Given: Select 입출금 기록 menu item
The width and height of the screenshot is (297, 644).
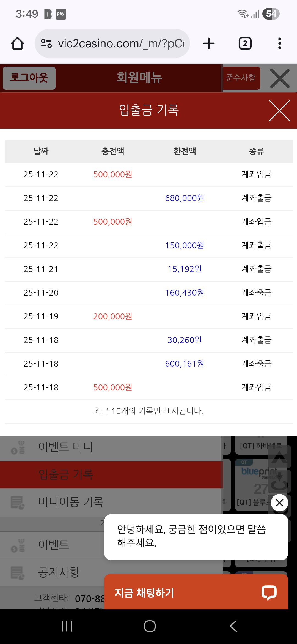Looking at the screenshot, I should [66, 475].
